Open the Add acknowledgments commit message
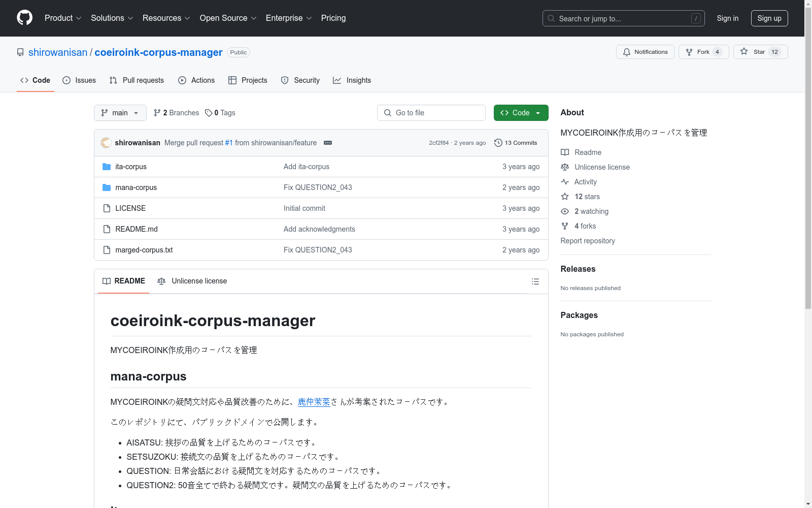The height and width of the screenshot is (508, 812). 319,229
